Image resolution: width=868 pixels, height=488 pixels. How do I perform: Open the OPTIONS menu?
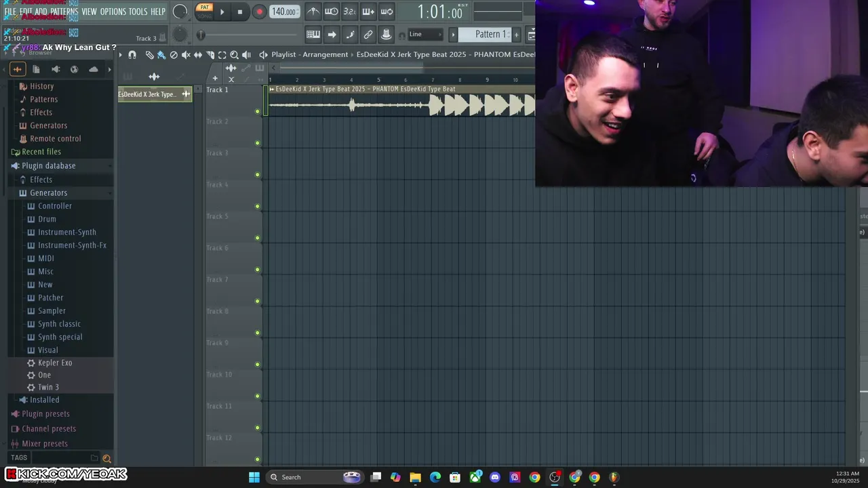coord(113,12)
